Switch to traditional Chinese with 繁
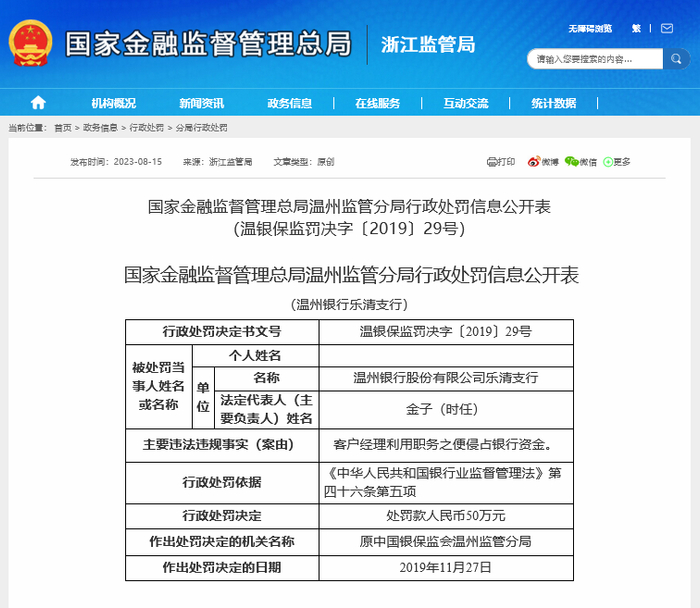Viewport: 700px width, 608px height. (x=636, y=29)
